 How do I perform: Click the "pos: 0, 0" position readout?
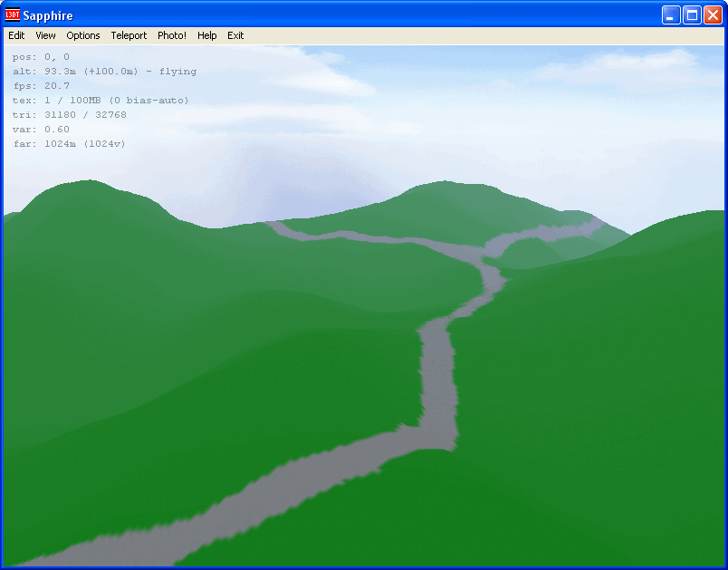pos(41,57)
